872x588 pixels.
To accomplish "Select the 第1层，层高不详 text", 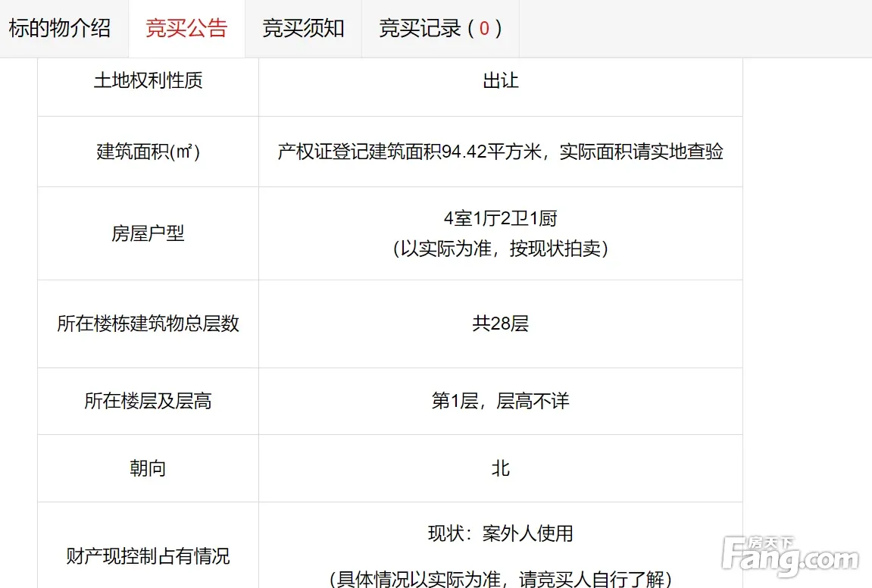I will [500, 401].
